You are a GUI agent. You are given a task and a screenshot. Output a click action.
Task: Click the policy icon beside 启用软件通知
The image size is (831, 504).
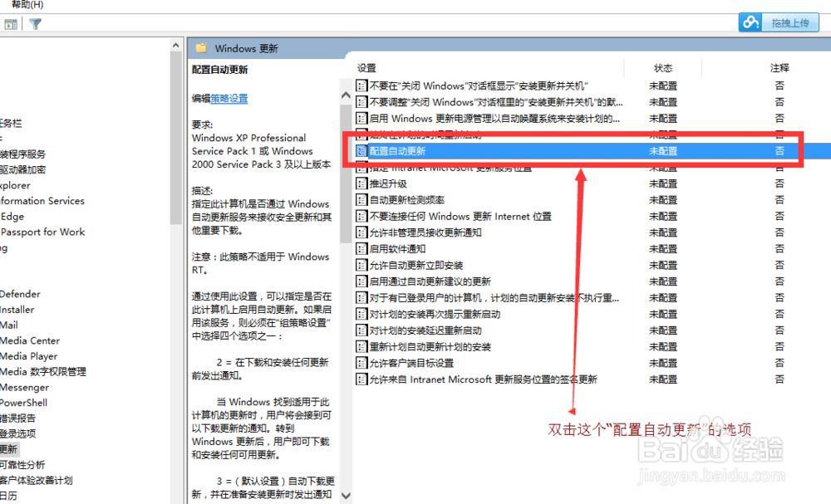click(361, 248)
